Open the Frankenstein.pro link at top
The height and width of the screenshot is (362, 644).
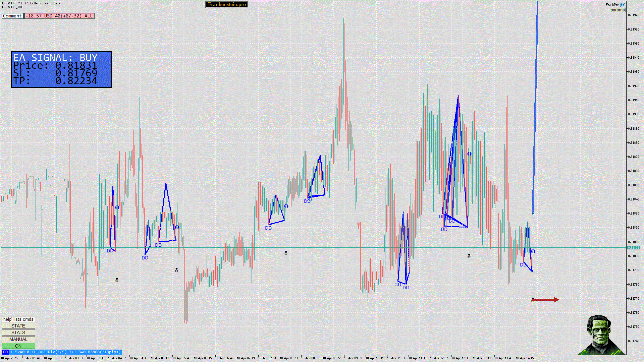click(x=226, y=4)
